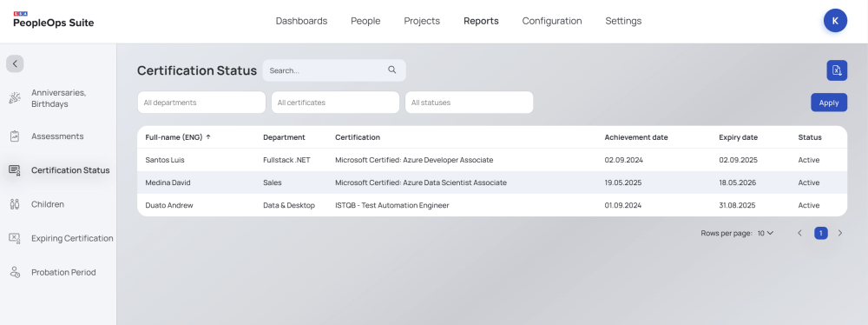Open the All certificates dropdown
The width and height of the screenshot is (868, 325).
pyautogui.click(x=335, y=103)
